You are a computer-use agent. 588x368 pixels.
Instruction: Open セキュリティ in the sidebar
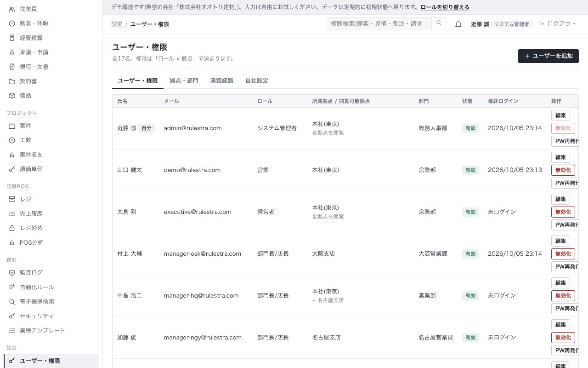point(51,316)
